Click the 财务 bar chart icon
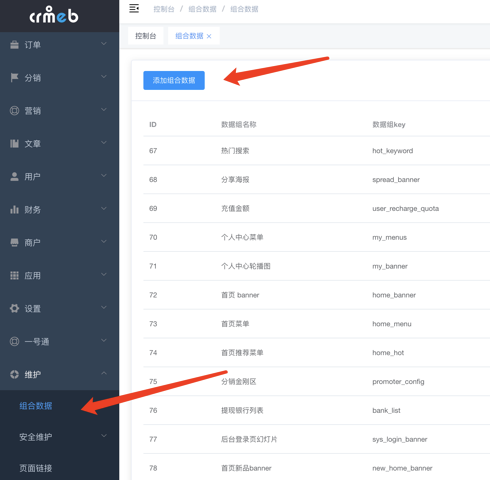The height and width of the screenshot is (480, 490). [x=14, y=210]
